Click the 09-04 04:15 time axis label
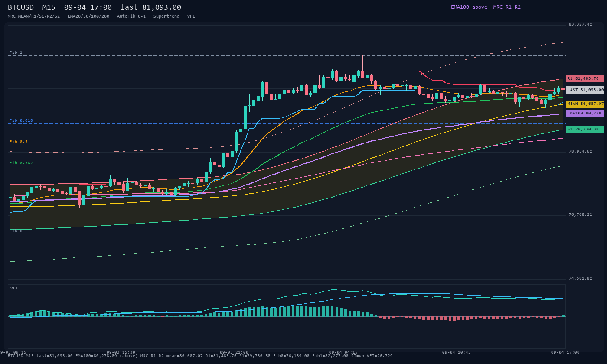607x364 pixels. coord(343,352)
